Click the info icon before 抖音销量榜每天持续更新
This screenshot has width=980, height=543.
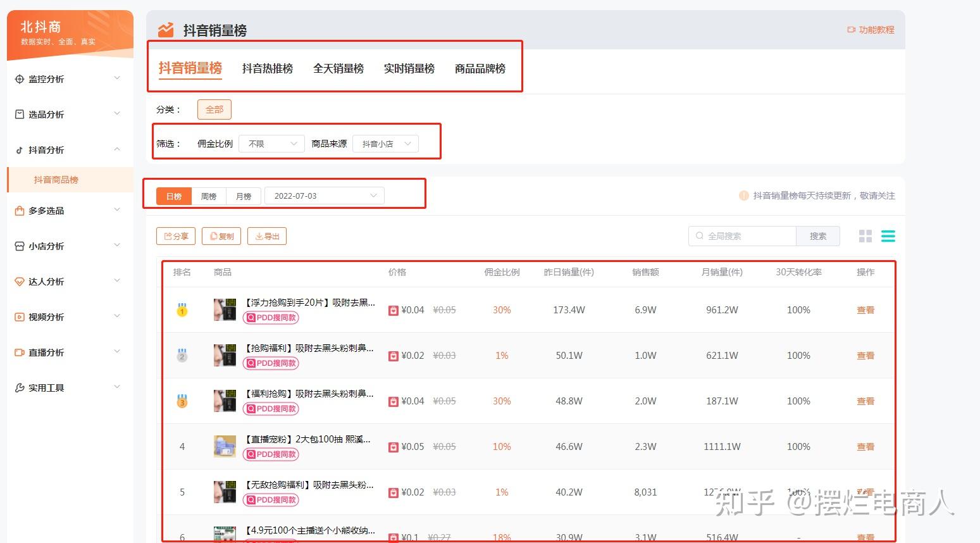(x=744, y=196)
